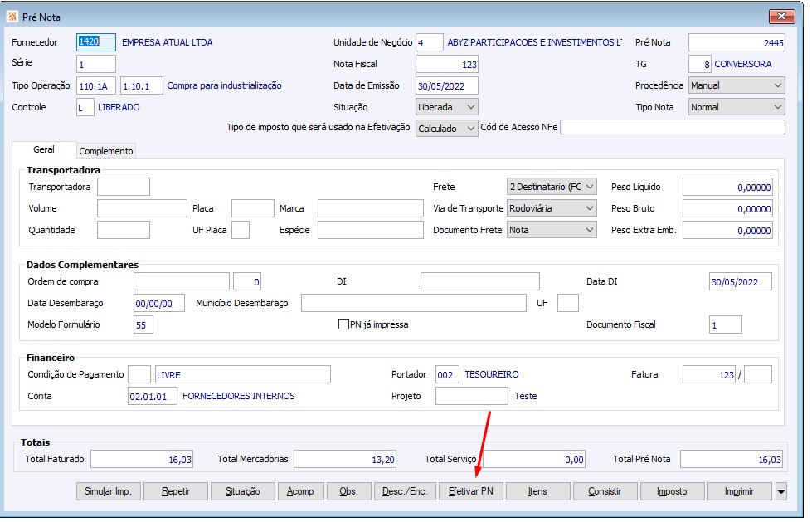Switch to the Complemento tab

pos(106,151)
